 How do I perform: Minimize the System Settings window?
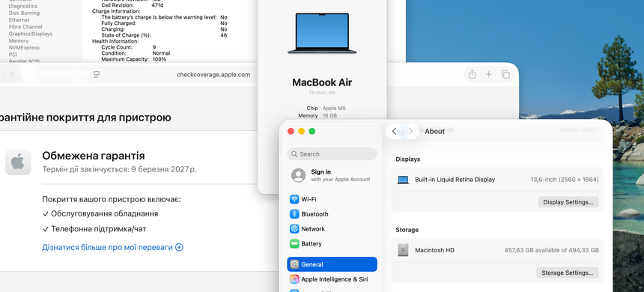coord(302,132)
